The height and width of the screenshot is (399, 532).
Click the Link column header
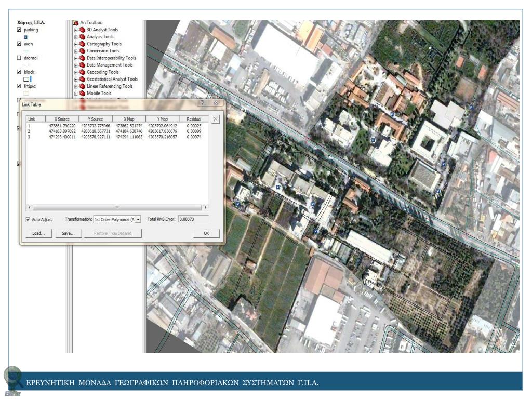(x=36, y=119)
